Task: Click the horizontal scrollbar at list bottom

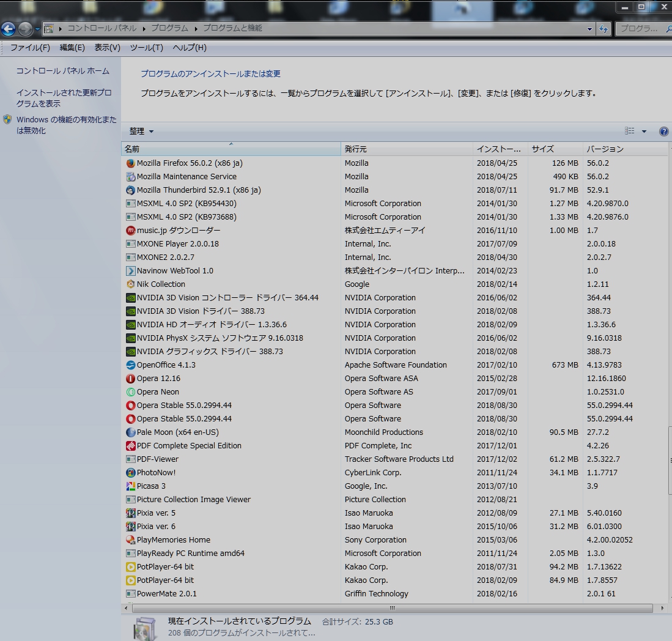Action: click(392, 608)
